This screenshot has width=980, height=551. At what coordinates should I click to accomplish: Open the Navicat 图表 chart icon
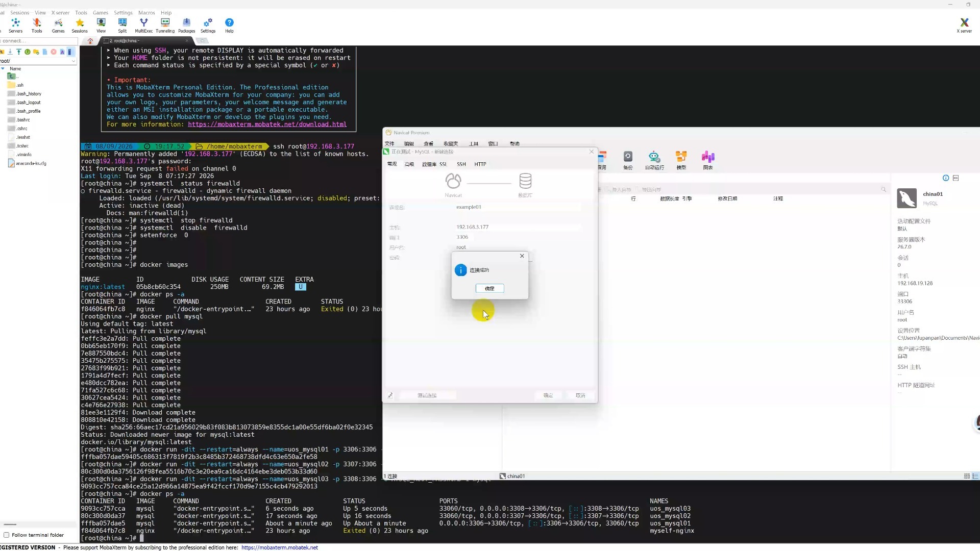708,160
